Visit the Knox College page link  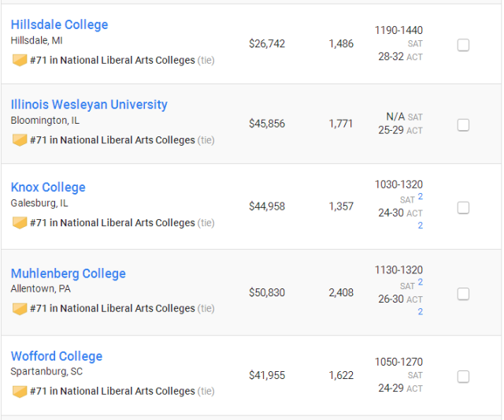tap(48, 188)
